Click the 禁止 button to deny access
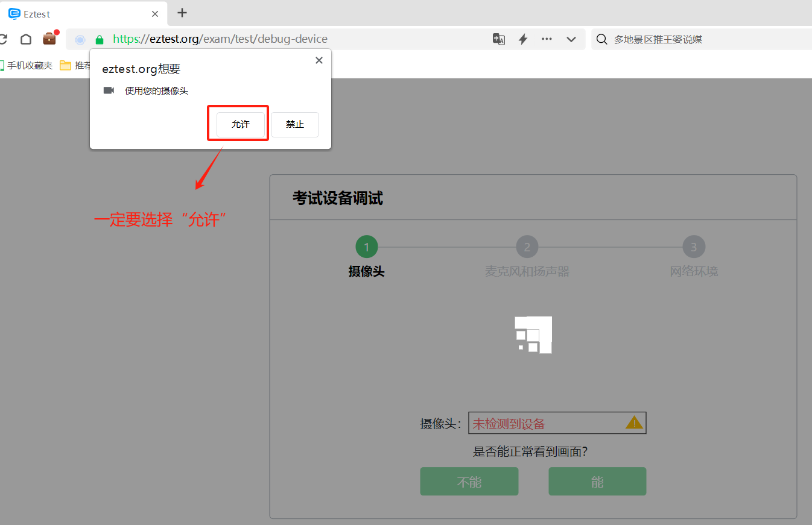The image size is (812, 525). 295,124
